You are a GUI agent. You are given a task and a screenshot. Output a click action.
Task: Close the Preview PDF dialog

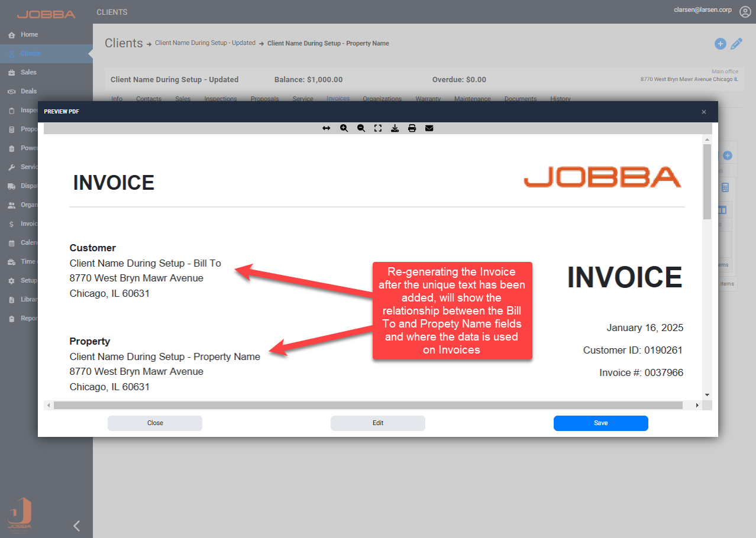point(704,112)
